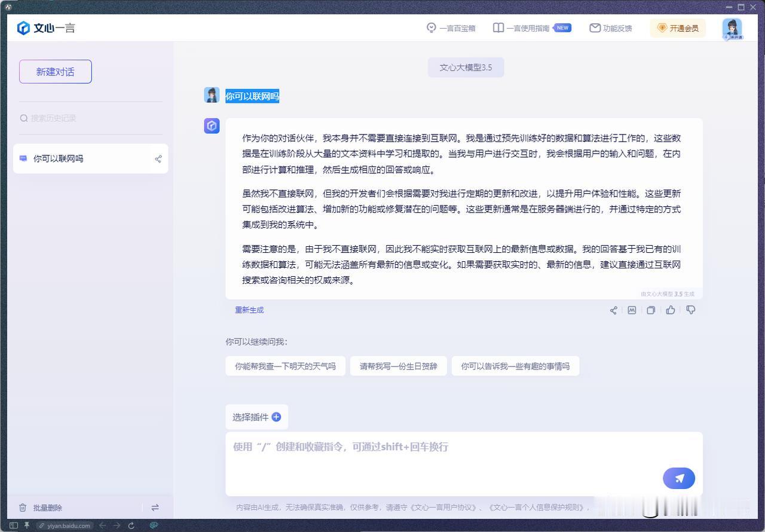Viewport: 765px width, 532px height.
Task: Click the bot avatar beside the answer
Action: (x=212, y=126)
